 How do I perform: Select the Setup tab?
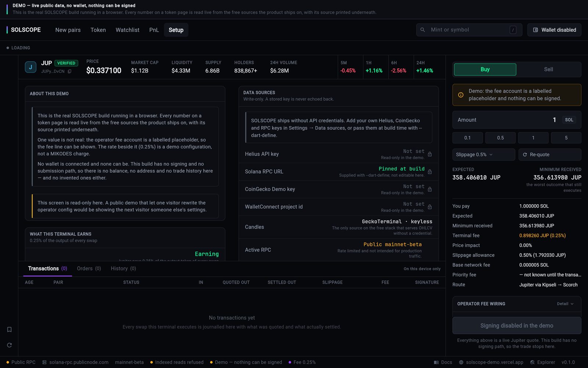click(176, 30)
